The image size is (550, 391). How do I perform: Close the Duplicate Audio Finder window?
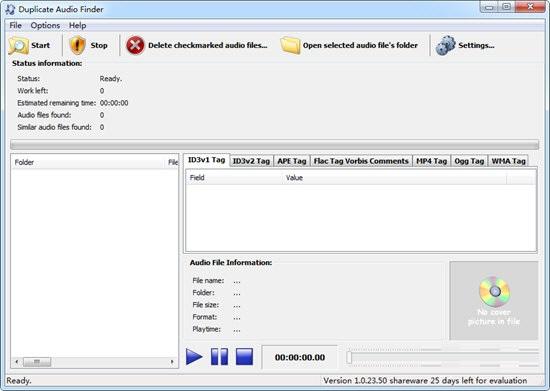pos(530,7)
